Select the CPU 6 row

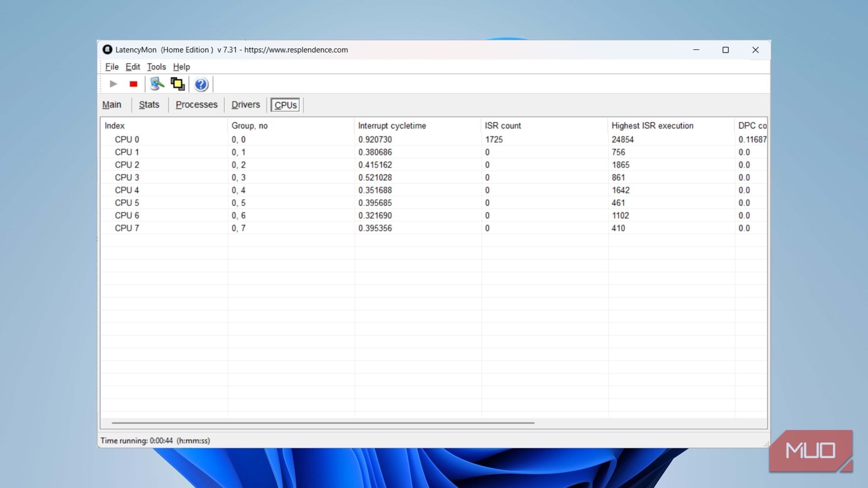pyautogui.click(x=434, y=216)
